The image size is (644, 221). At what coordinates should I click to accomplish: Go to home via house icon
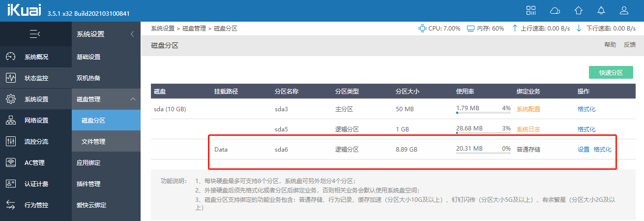point(579,10)
